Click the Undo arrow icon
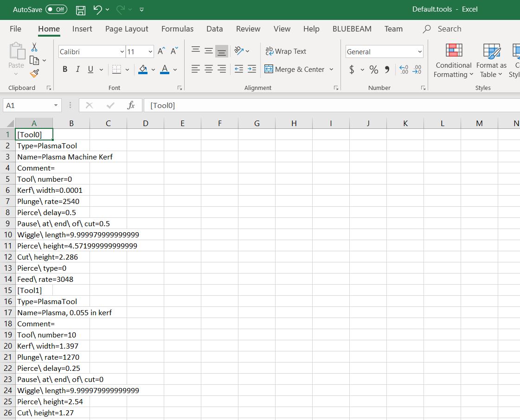This screenshot has height=420, width=520. (x=97, y=10)
